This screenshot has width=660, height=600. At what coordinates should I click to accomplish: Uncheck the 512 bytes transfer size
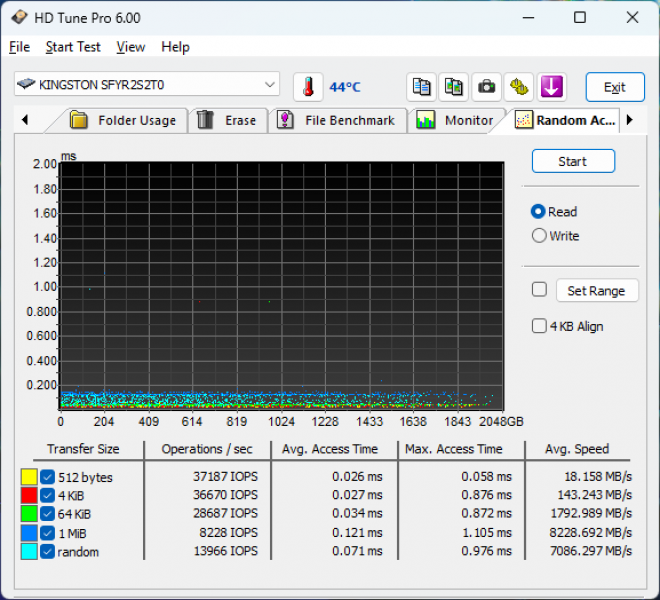pyautogui.click(x=48, y=477)
